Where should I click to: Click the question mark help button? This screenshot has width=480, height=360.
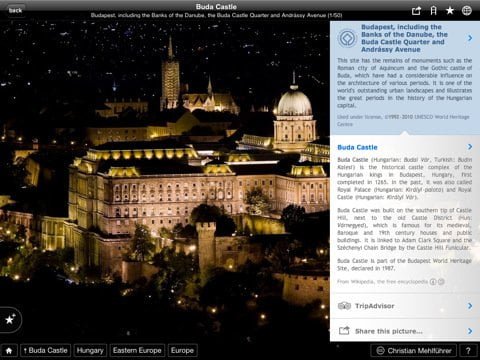point(468,351)
